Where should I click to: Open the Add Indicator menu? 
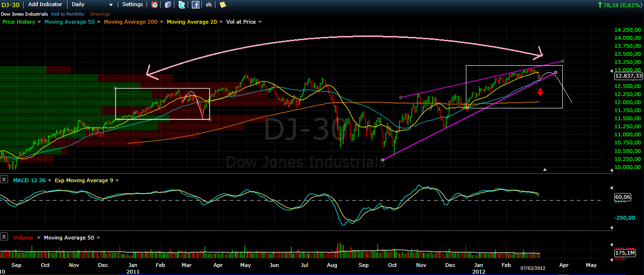(46, 4)
